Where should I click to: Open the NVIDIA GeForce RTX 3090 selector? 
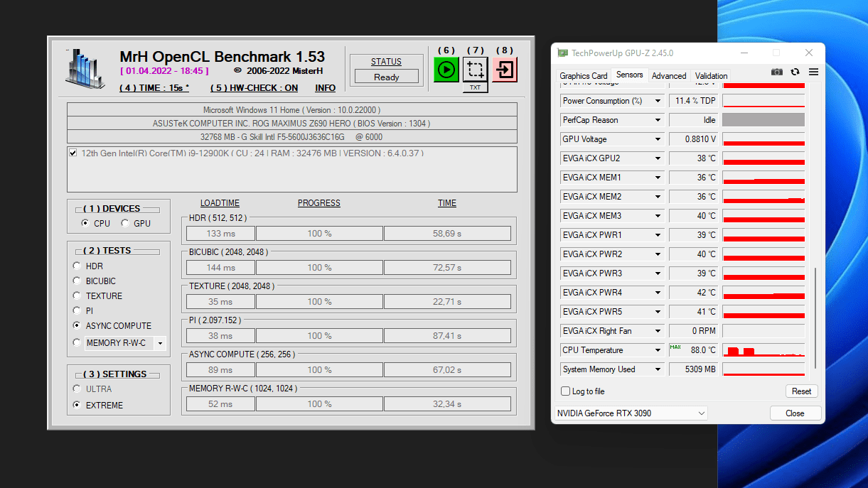point(631,413)
